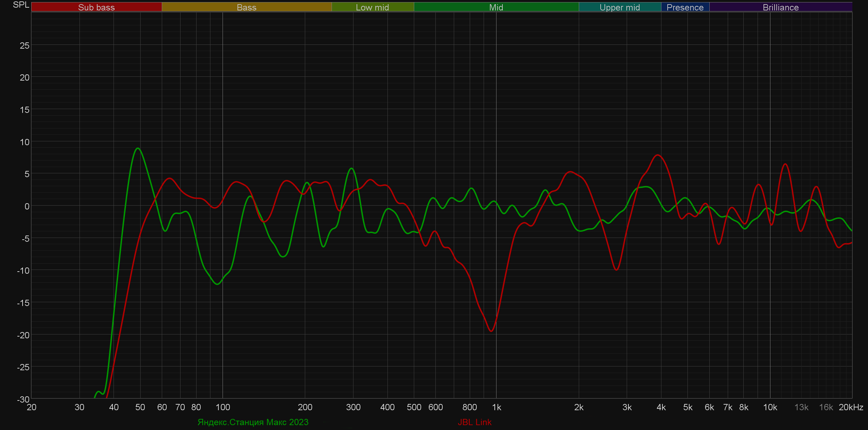Select the Low mid band header

click(372, 7)
